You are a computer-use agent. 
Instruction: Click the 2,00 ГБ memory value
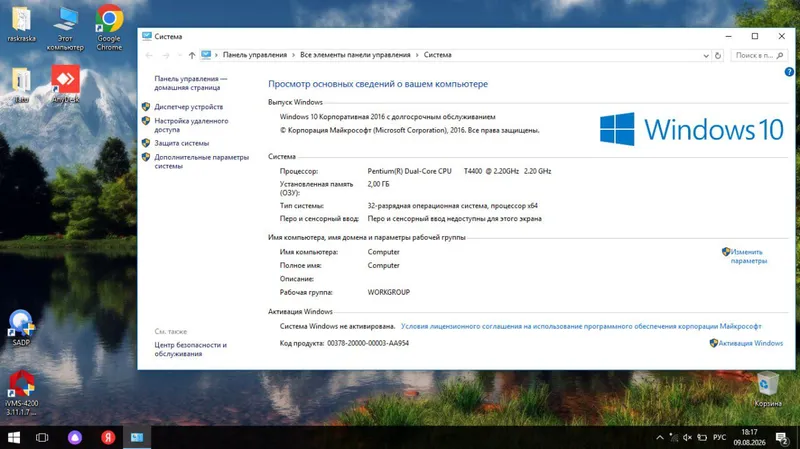click(x=378, y=184)
